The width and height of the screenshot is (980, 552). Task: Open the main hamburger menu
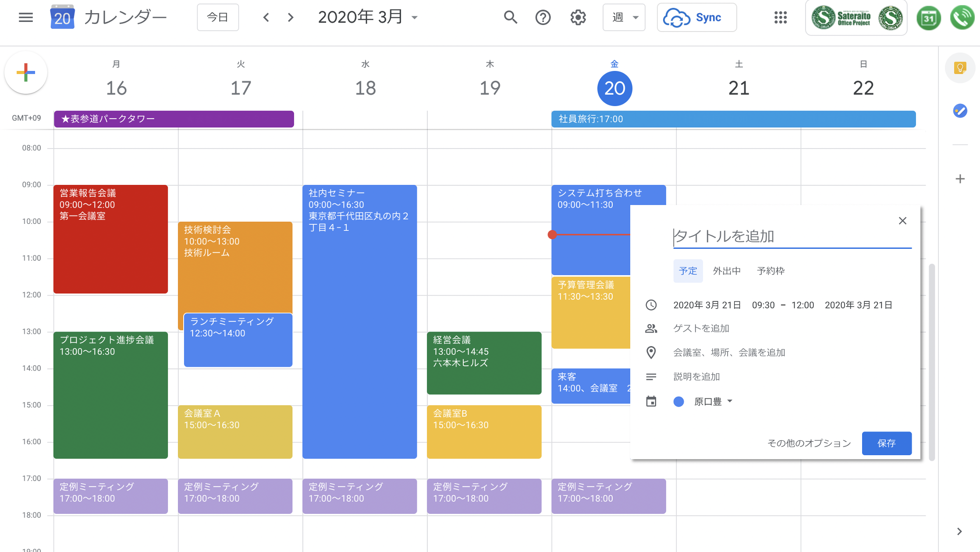tap(26, 18)
